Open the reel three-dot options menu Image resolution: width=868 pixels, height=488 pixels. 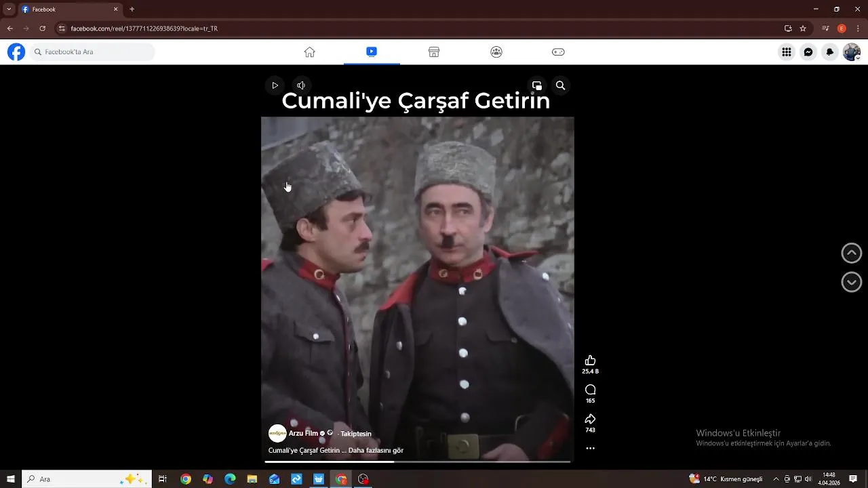pos(590,448)
